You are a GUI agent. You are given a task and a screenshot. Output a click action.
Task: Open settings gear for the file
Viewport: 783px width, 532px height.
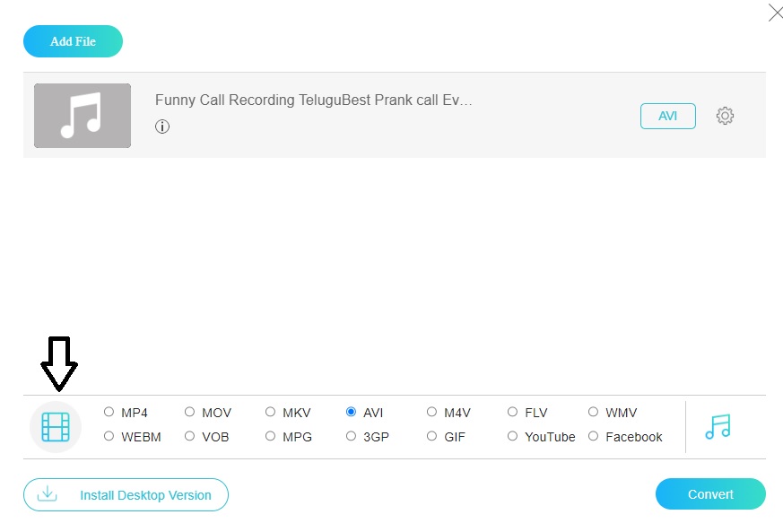pyautogui.click(x=725, y=116)
